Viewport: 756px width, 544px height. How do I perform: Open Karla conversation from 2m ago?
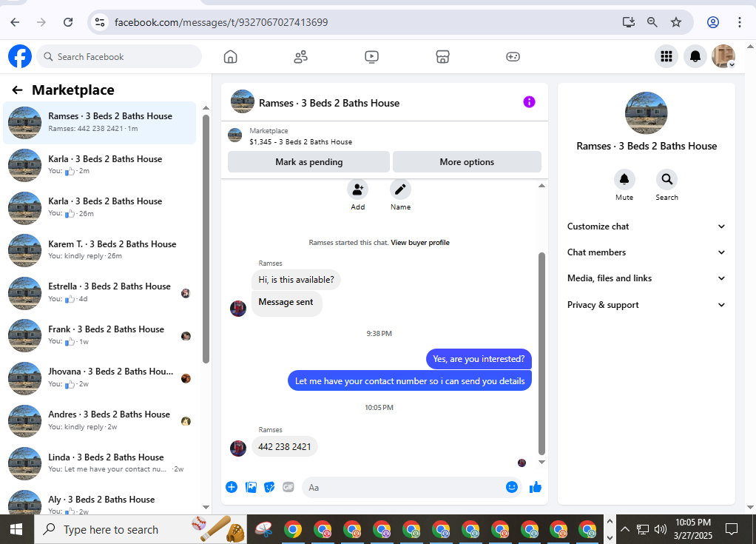(99, 165)
